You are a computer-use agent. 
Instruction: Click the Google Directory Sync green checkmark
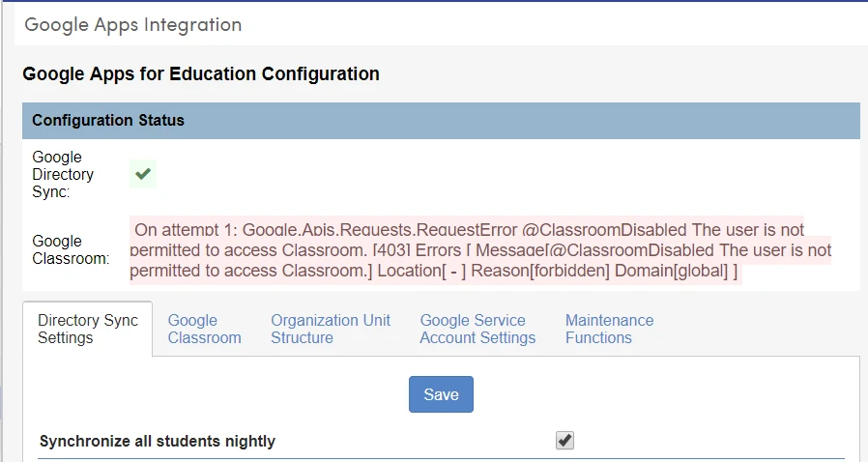point(143,174)
